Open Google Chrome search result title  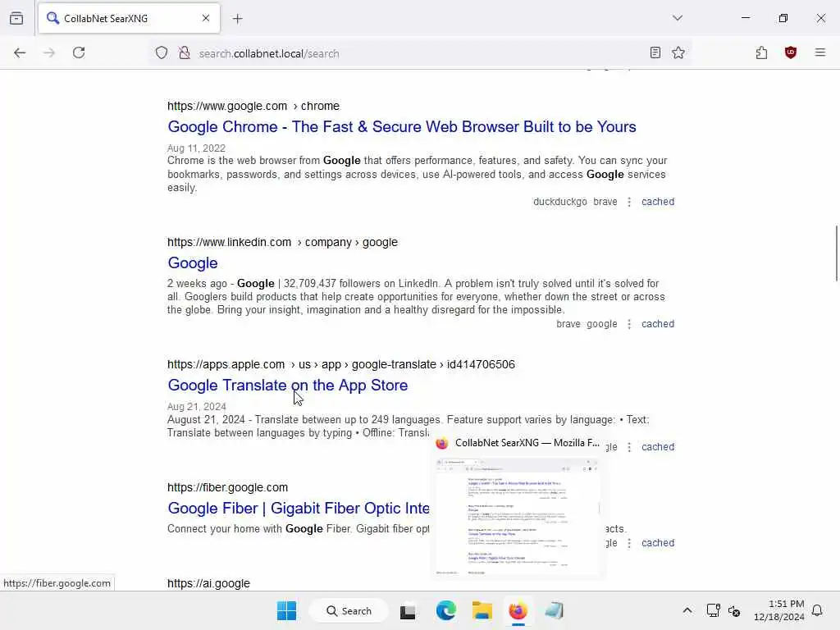point(402,127)
